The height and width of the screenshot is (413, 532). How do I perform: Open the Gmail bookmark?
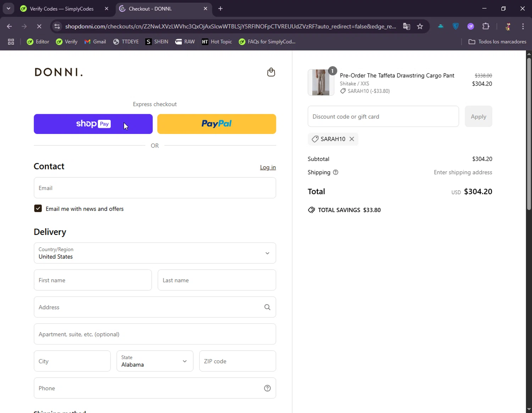click(95, 42)
